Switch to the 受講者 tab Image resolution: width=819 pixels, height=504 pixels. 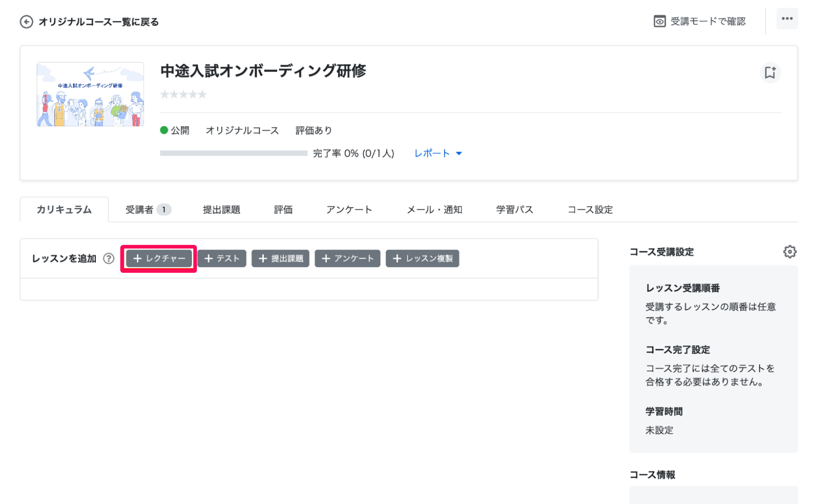tap(148, 209)
